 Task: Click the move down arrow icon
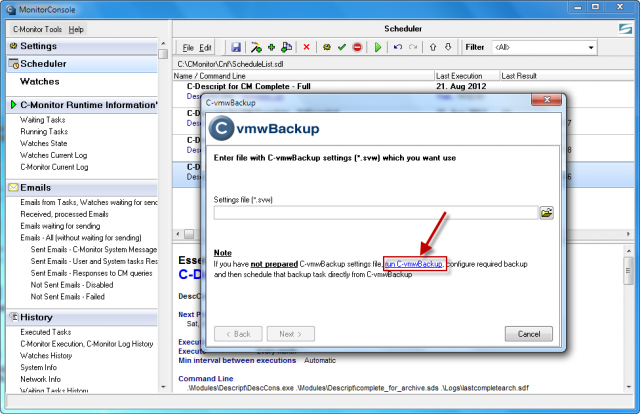[448, 47]
